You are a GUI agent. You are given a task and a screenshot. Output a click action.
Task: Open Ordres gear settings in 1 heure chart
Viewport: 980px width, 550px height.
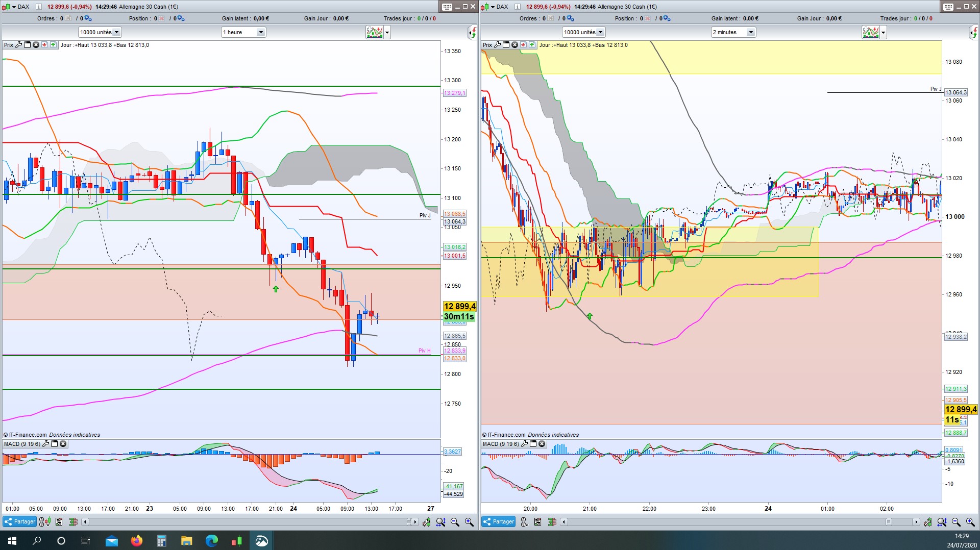pos(88,18)
